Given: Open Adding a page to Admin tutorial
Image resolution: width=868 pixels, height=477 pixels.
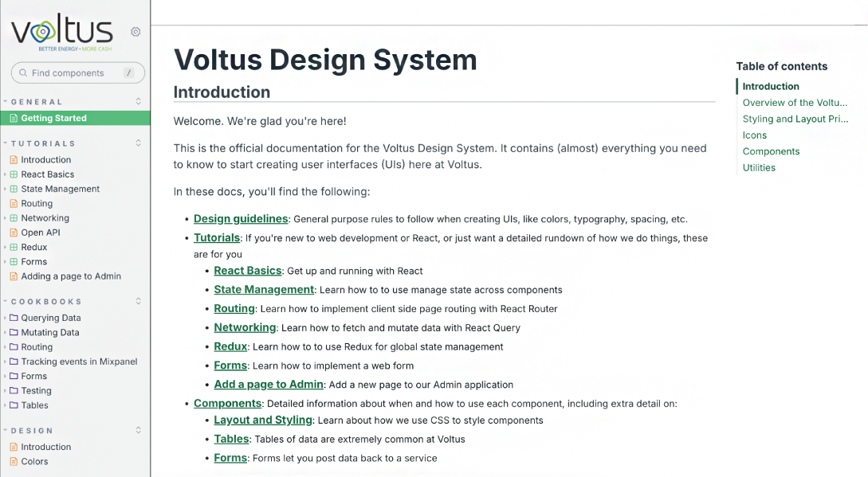Looking at the screenshot, I should point(71,276).
